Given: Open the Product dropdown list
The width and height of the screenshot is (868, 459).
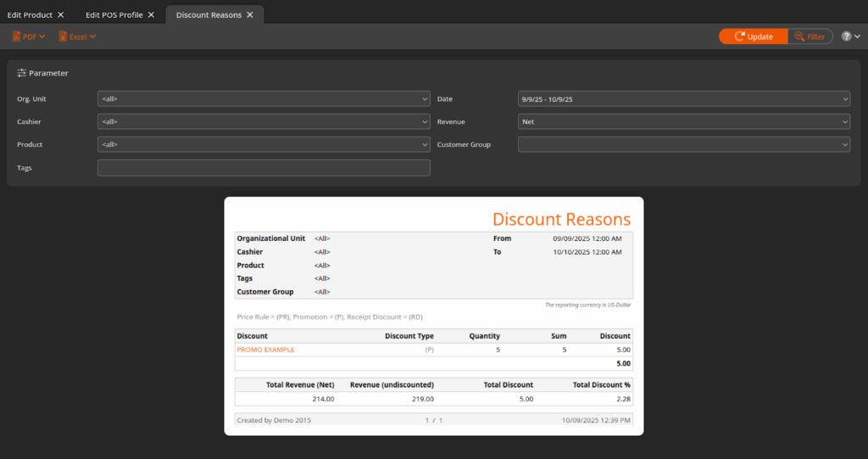Looking at the screenshot, I should [x=264, y=145].
